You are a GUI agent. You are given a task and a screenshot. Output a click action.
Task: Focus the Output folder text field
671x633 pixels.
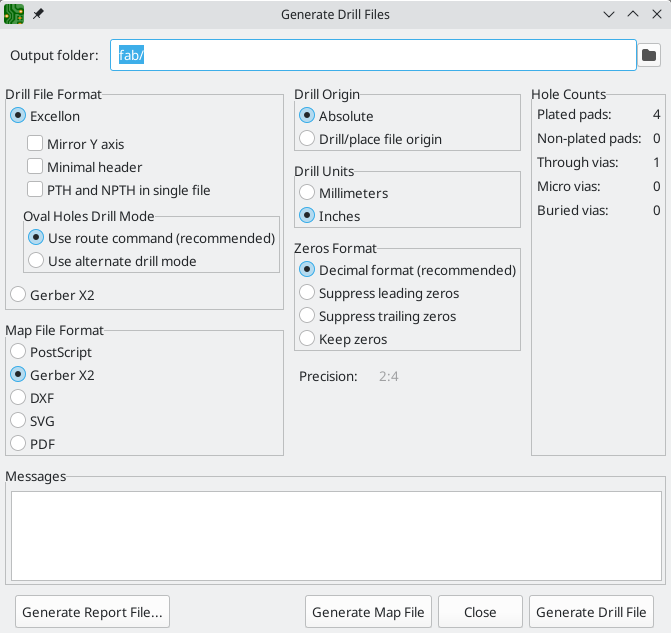373,55
